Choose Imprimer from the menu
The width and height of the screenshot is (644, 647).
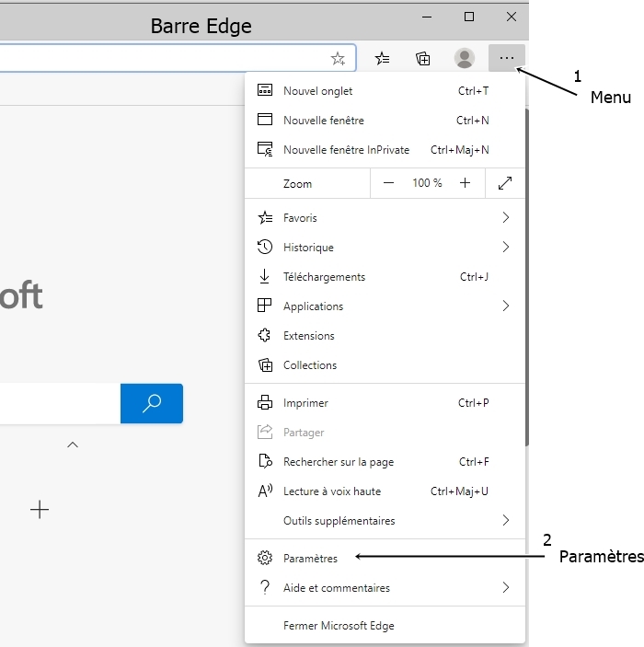click(385, 403)
